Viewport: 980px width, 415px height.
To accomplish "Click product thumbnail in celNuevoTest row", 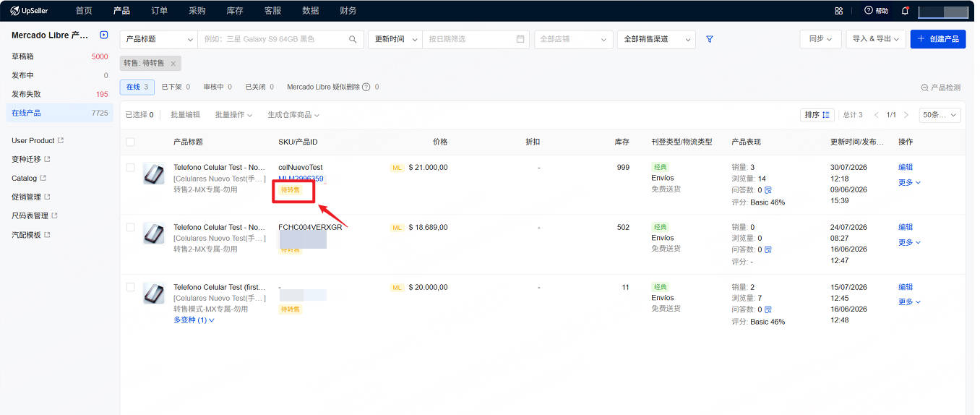I will click(x=153, y=174).
